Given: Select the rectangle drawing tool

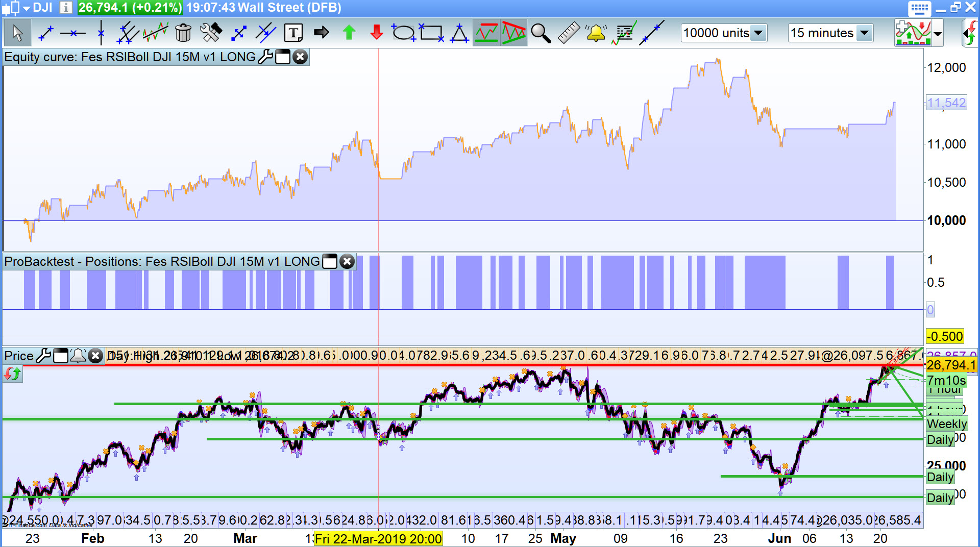Looking at the screenshot, I should point(431,33).
